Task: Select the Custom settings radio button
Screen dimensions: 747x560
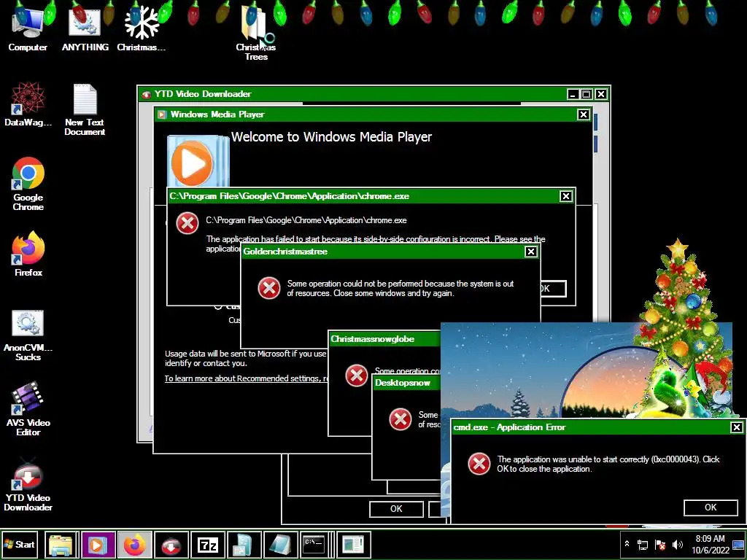Action: tap(218, 306)
